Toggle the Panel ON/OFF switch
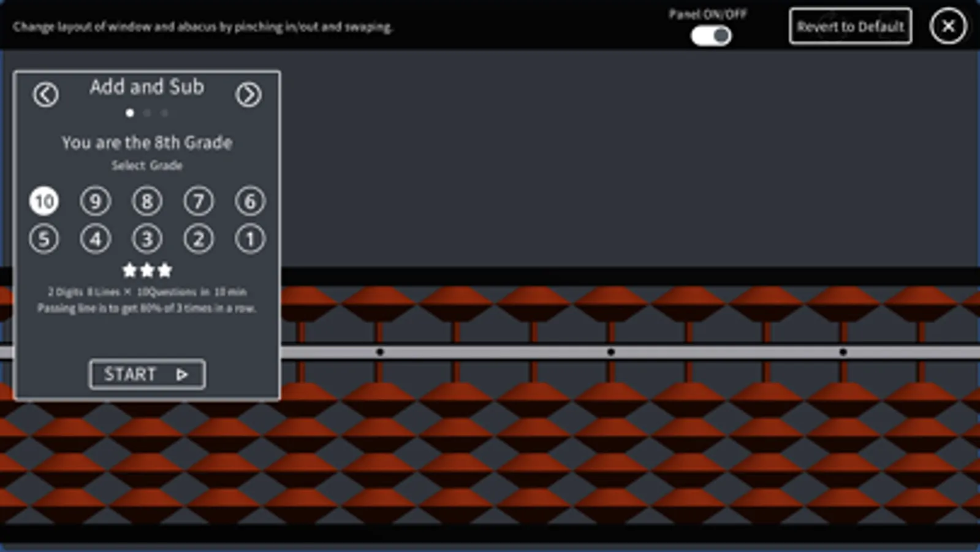 [x=711, y=36]
